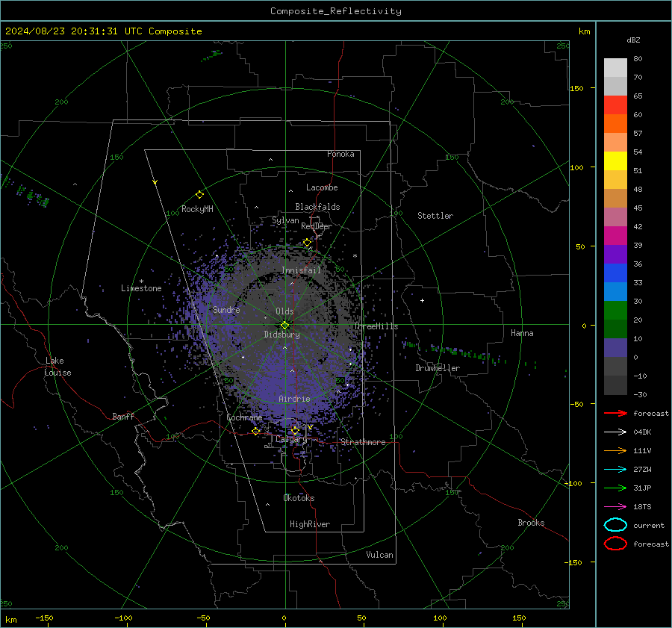672x628 pixels.
Task: Click the Drumheller city label
Action: pos(438,368)
